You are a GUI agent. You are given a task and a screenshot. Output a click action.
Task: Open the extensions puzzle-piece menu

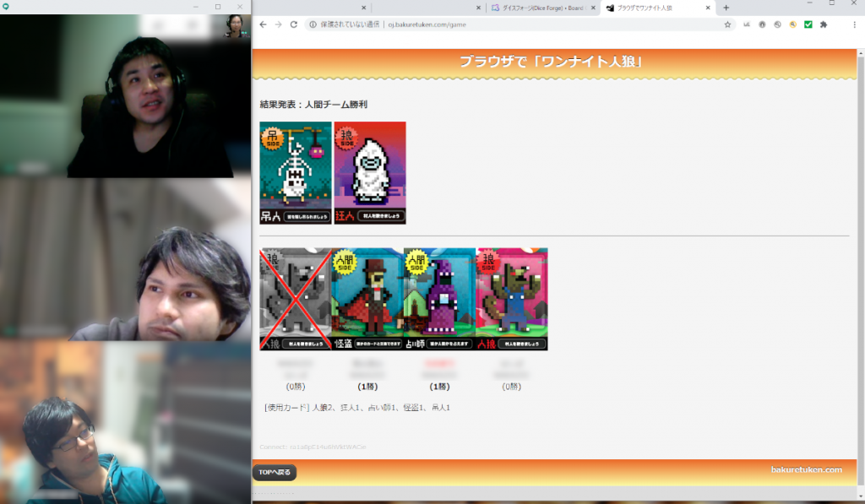[824, 24]
